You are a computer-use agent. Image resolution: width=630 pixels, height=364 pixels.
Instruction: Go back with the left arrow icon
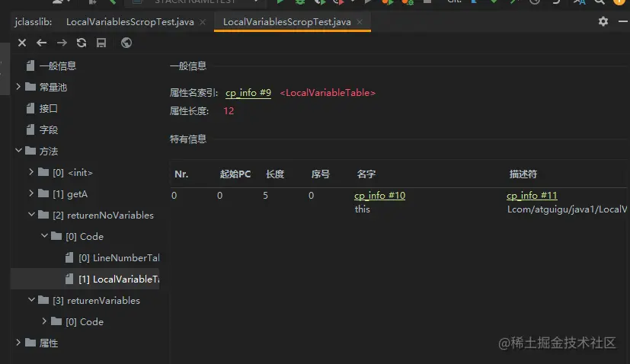click(x=41, y=43)
